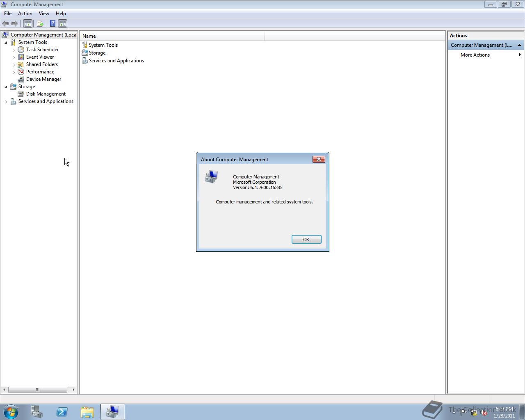
Task: Click the Services and Applications tree icon
Action: (x=13, y=101)
